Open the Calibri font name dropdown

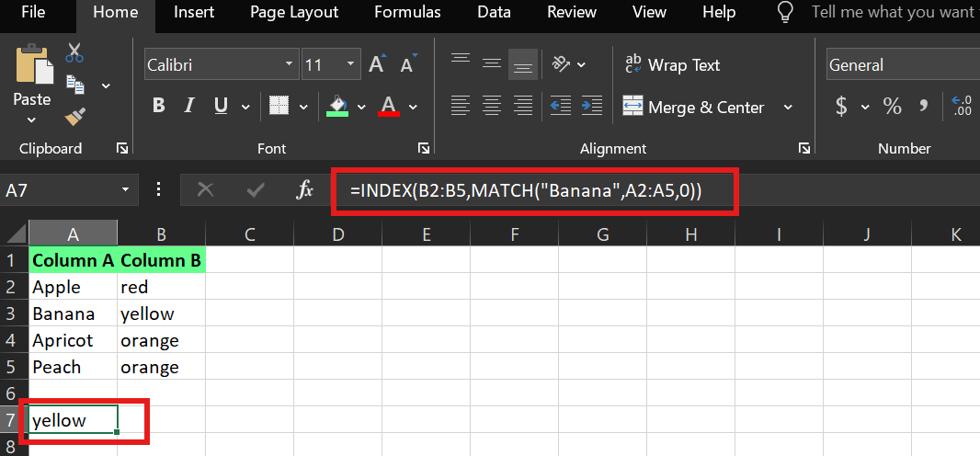click(x=291, y=65)
